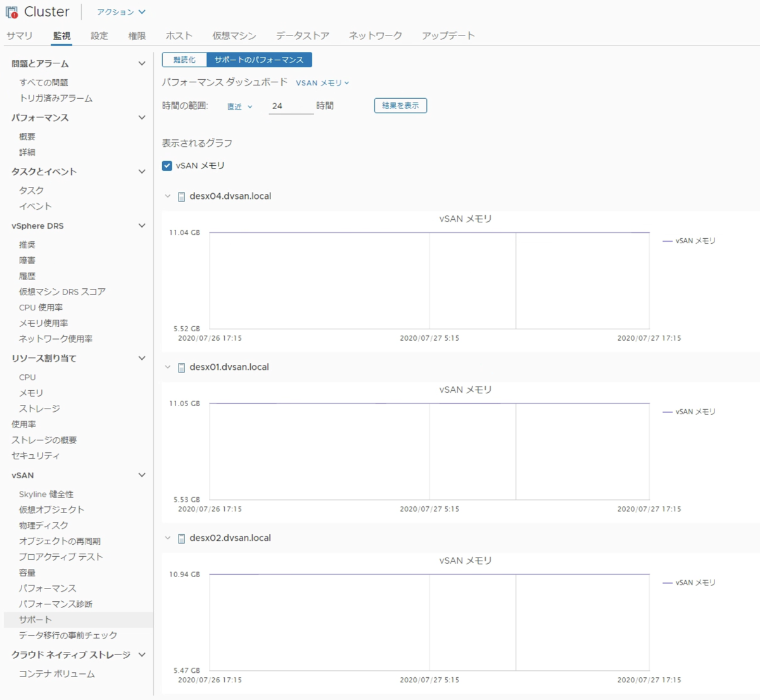The image size is (760, 700).
Task: Click the host icon beside desx01.dvsan.local
Action: coord(182,367)
